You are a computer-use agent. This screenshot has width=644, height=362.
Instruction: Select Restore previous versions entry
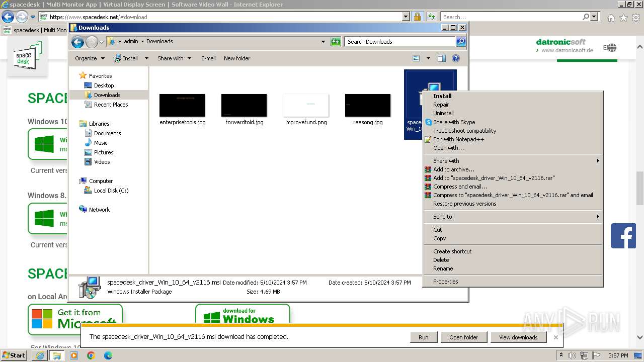[x=513, y=204]
